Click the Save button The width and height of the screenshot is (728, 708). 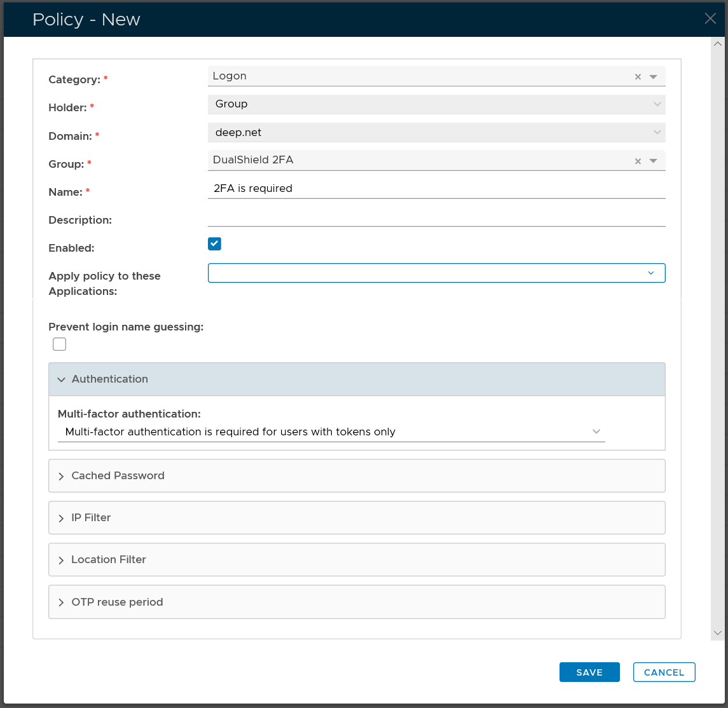pos(589,672)
